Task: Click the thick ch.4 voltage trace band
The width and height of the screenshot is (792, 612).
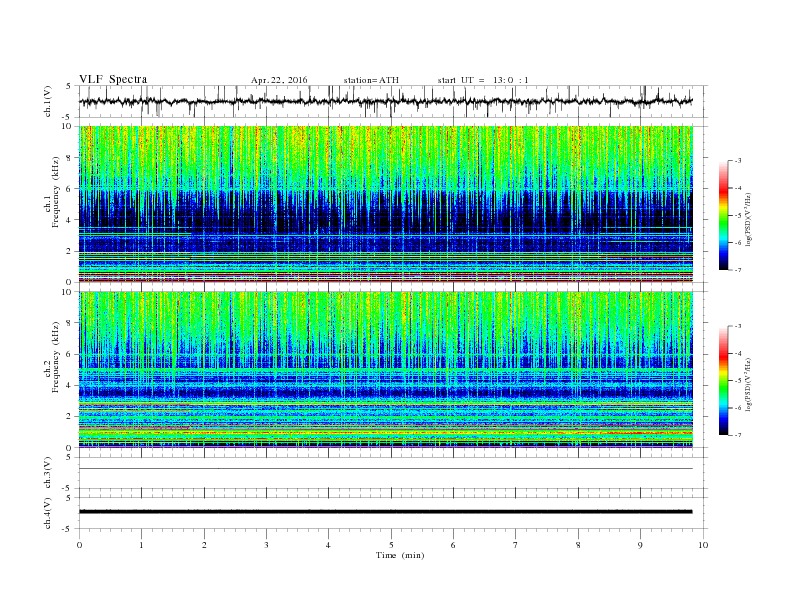Action: click(385, 512)
